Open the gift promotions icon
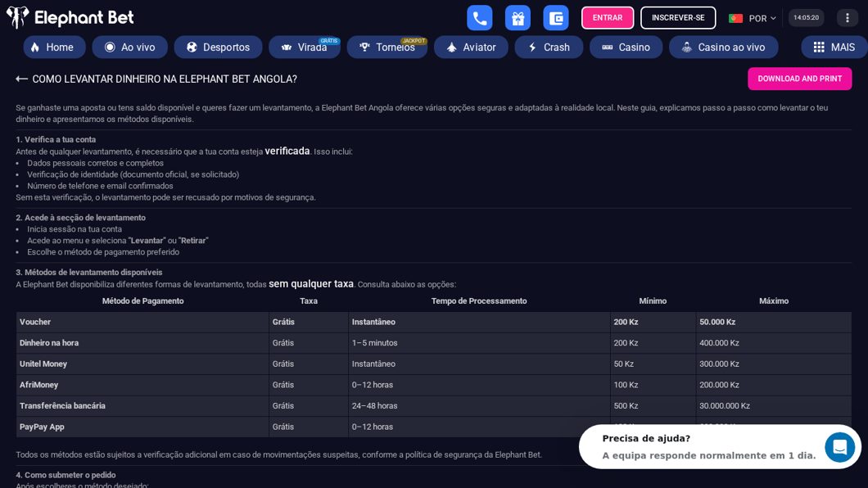 518,18
